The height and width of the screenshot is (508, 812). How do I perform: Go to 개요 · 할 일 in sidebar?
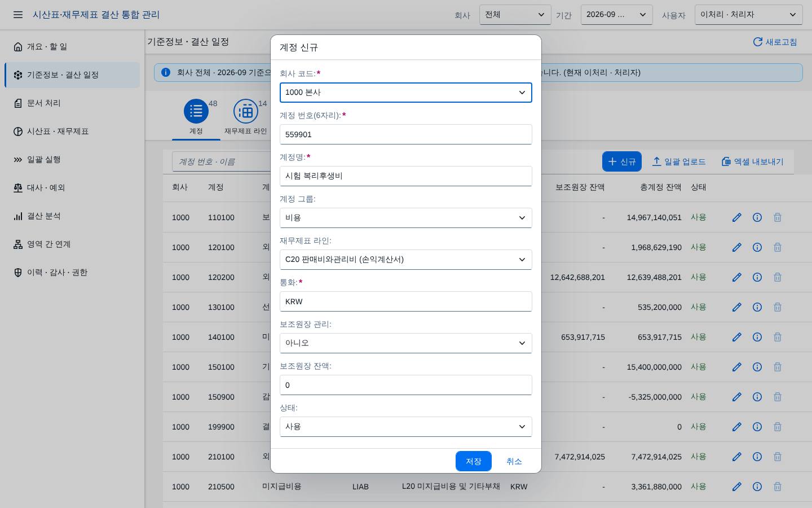[72, 47]
